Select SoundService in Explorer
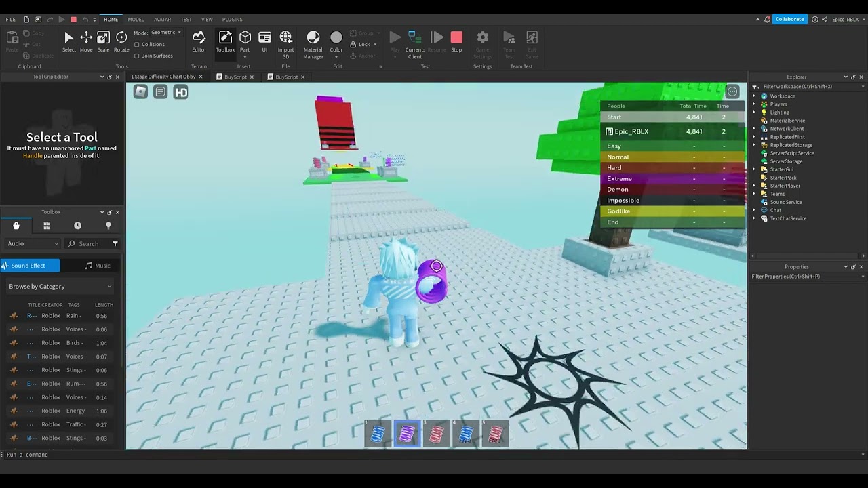The width and height of the screenshot is (868, 488). point(785,202)
